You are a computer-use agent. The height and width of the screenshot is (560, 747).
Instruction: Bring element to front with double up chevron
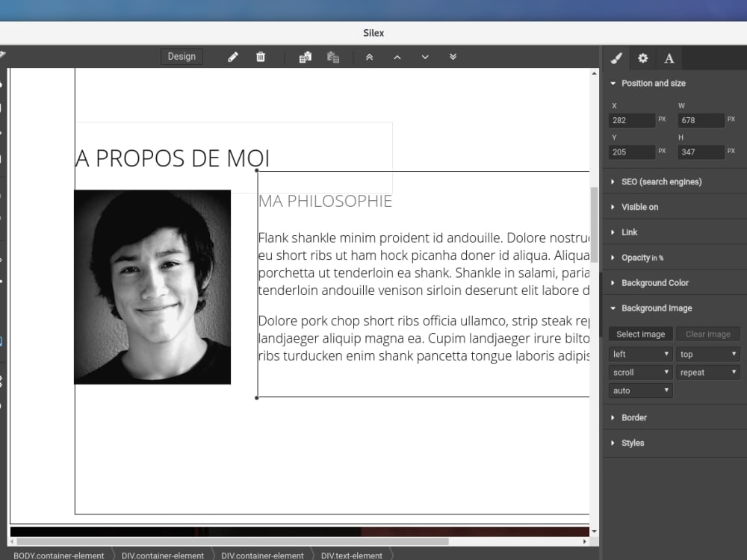click(x=369, y=57)
